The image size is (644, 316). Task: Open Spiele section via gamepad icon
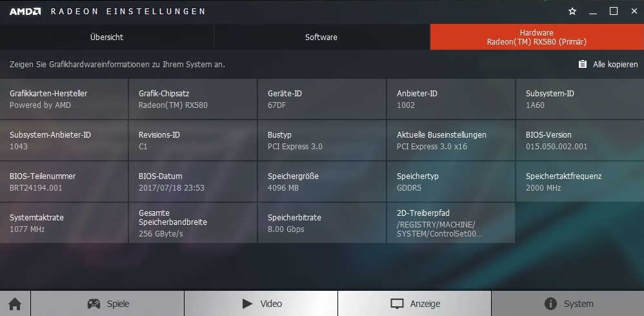click(94, 304)
